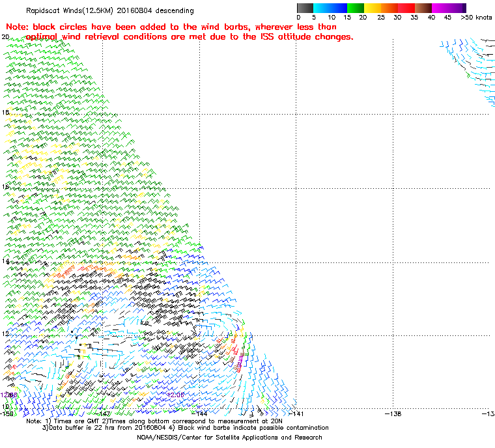The image size is (495, 448).
Task: Click the green 15-20 knots color swatch
Action: (x=356, y=8)
